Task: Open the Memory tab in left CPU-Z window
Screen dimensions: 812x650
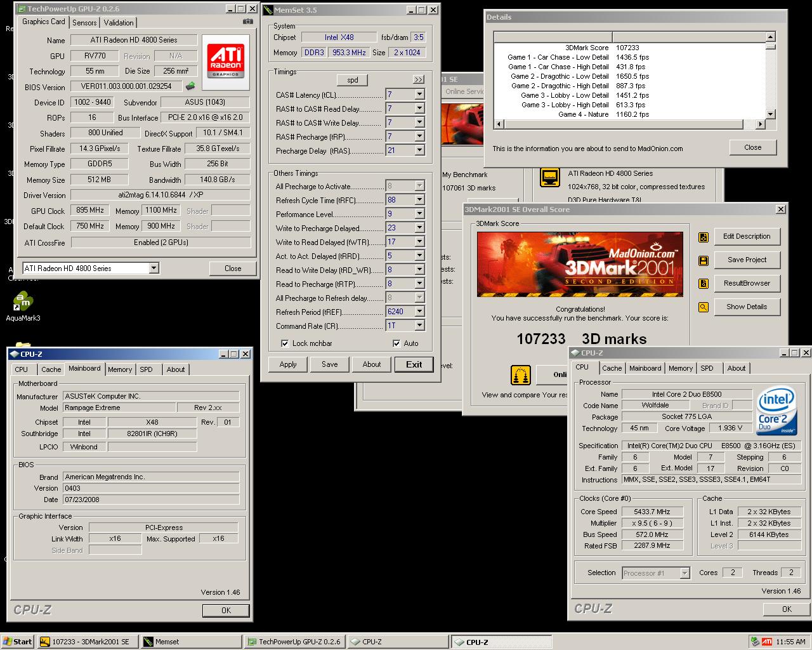Action: (120, 369)
